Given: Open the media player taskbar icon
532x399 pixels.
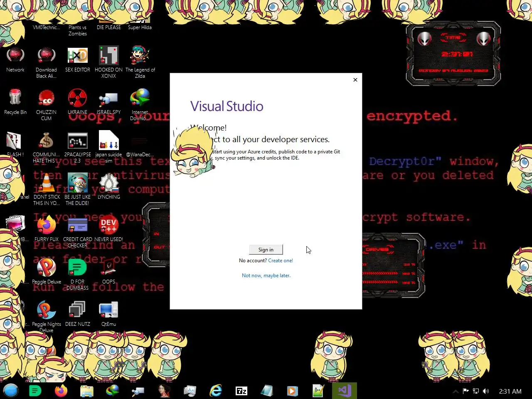Looking at the screenshot, I should (x=293, y=391).
